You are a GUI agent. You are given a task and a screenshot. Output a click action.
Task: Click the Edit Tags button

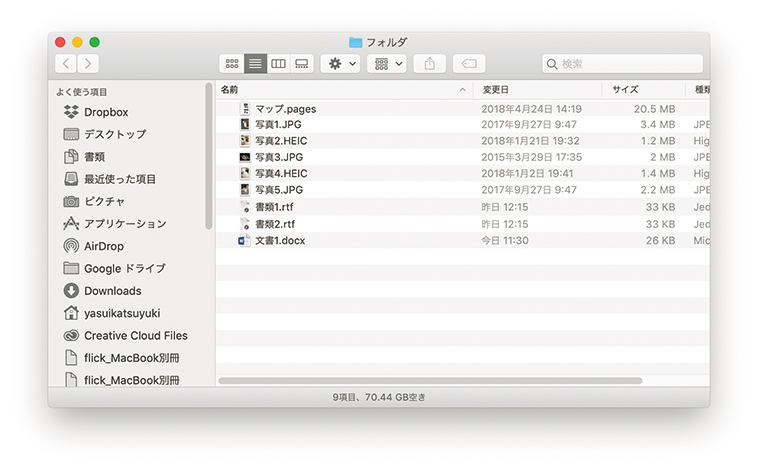[469, 64]
